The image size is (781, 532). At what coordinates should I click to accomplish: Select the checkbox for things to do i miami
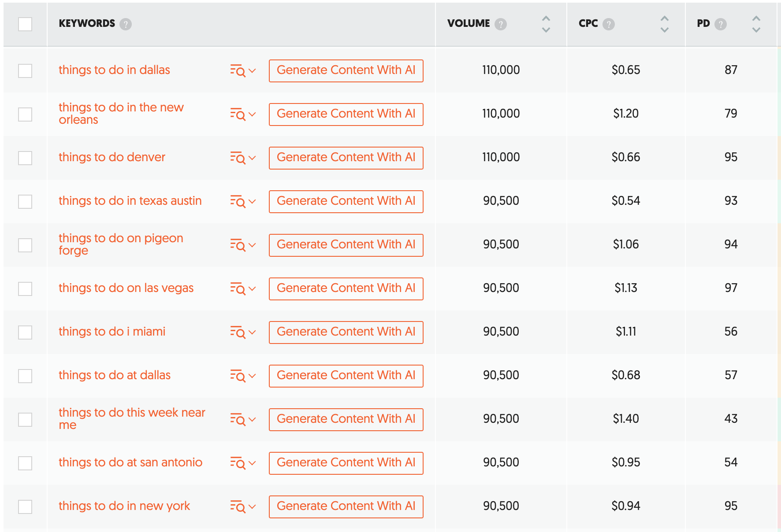pos(25,332)
